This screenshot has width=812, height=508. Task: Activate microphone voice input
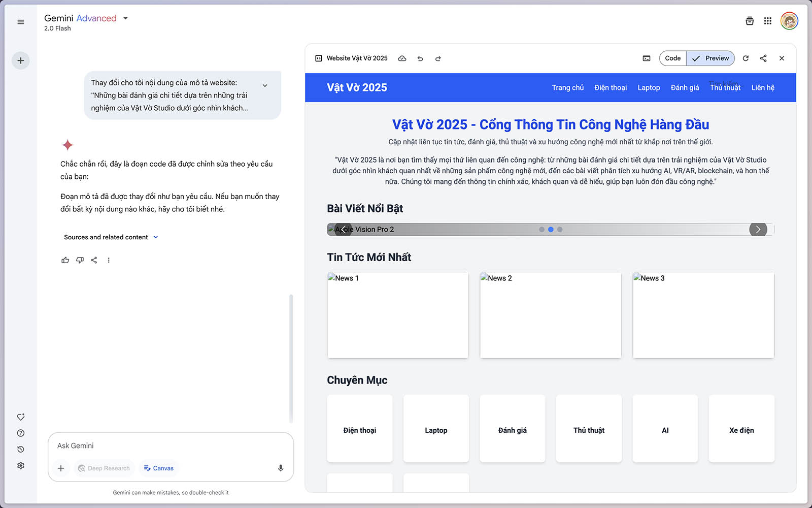(x=281, y=468)
